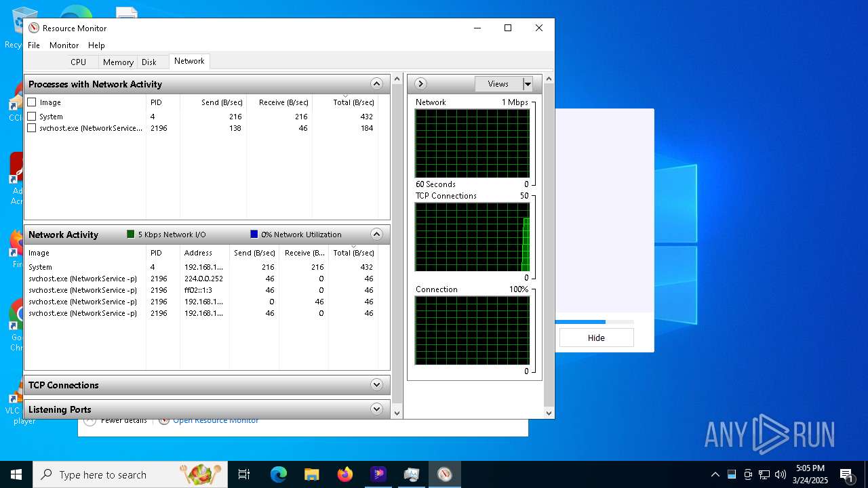
Task: Open the network tray icon
Action: 764,474
